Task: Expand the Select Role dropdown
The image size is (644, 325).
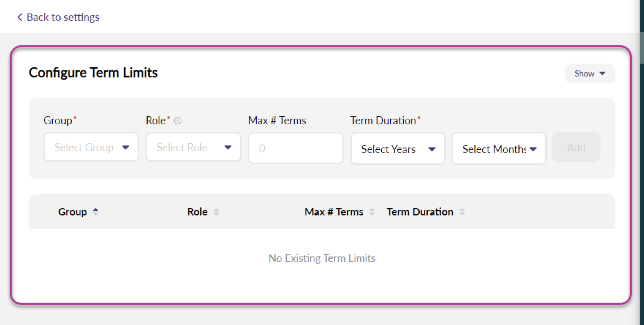Action: (x=193, y=147)
